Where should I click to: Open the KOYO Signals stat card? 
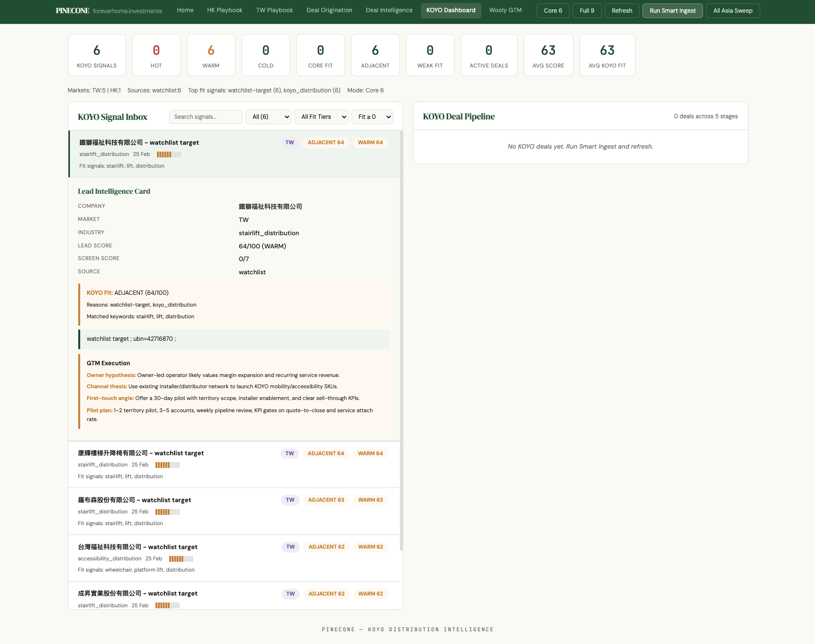96,54
